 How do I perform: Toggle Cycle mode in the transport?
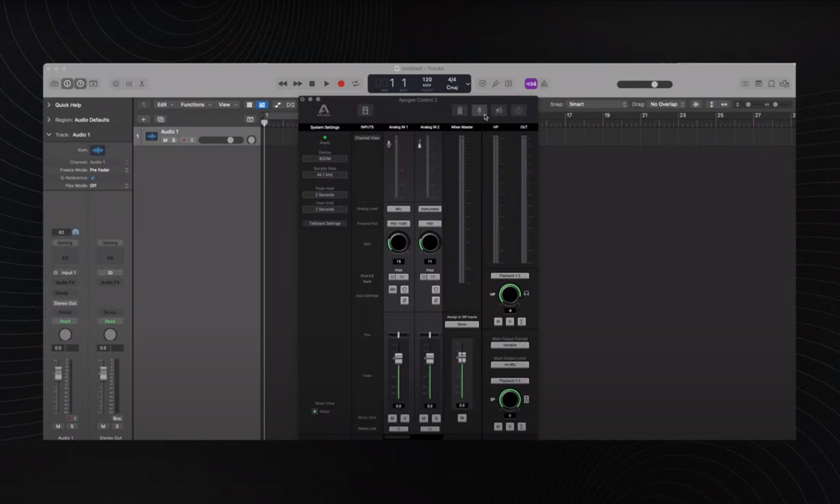[356, 83]
